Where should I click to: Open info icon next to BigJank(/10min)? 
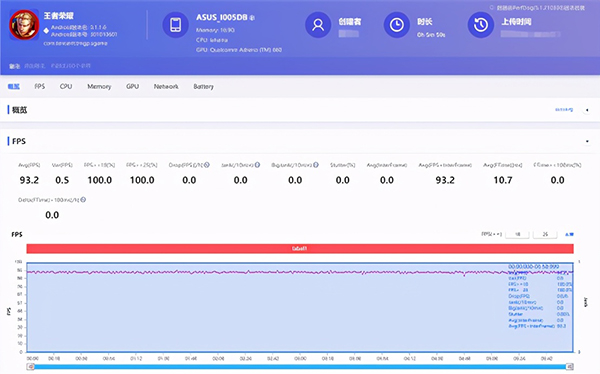(x=316, y=165)
